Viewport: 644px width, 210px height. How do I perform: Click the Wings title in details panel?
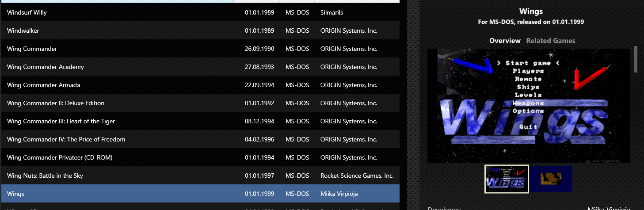[531, 11]
